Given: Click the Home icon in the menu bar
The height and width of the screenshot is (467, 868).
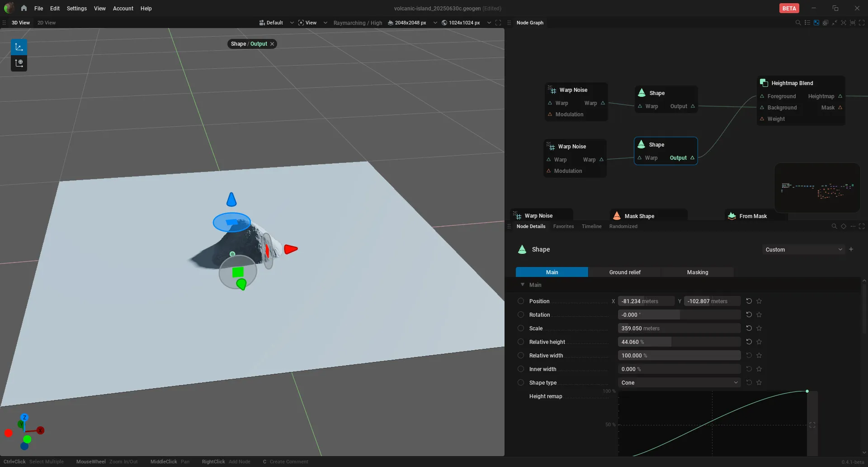Looking at the screenshot, I should (x=24, y=8).
